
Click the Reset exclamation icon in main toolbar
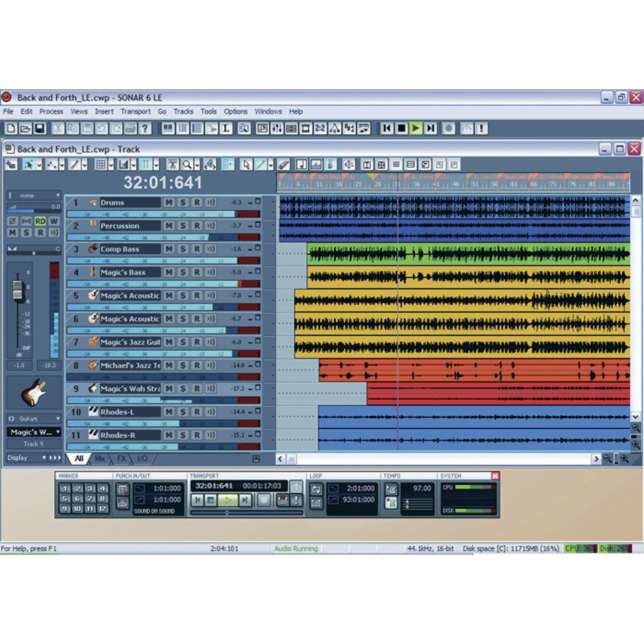coord(481,128)
